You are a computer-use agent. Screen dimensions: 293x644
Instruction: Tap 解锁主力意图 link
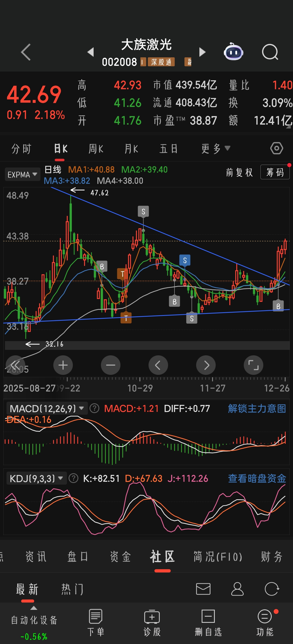pyautogui.click(x=257, y=408)
